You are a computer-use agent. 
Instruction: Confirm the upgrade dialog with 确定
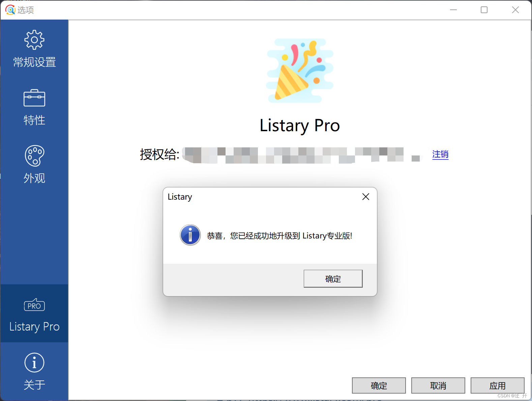pyautogui.click(x=333, y=279)
